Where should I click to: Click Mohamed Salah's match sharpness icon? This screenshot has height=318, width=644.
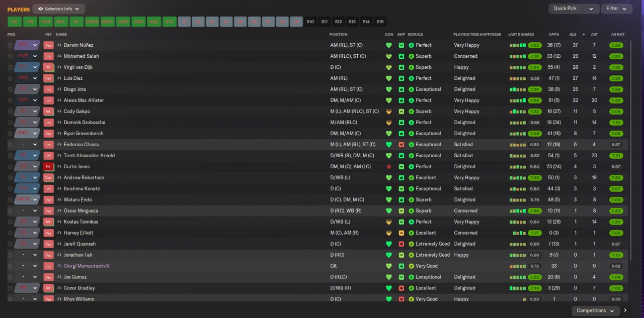pyautogui.click(x=401, y=56)
